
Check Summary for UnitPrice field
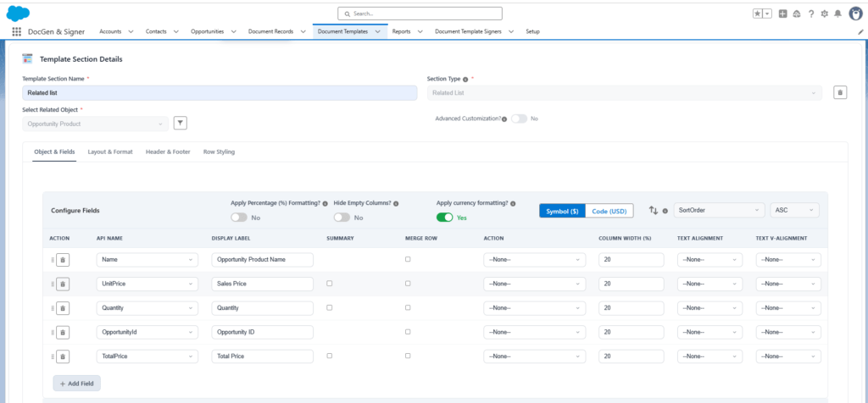pyautogui.click(x=330, y=283)
